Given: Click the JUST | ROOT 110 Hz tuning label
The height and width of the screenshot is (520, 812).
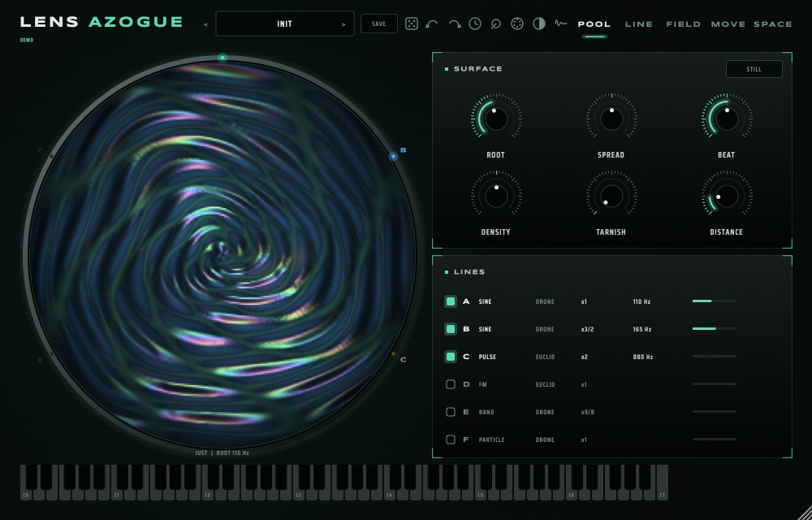Looking at the screenshot, I should coord(222,453).
